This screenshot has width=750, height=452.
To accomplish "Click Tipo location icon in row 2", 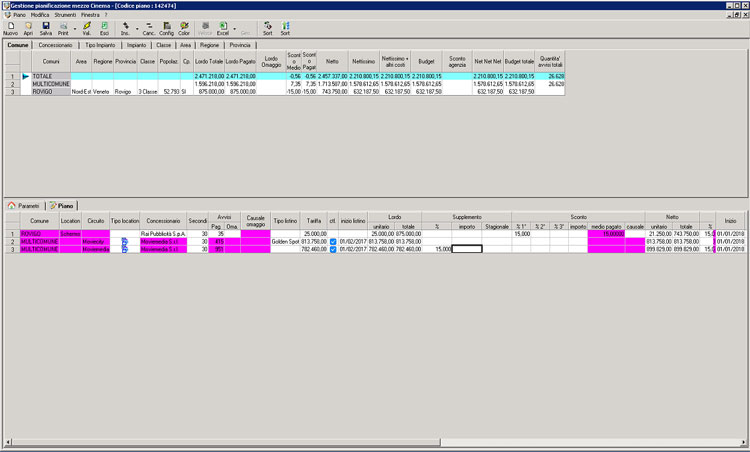I will pyautogui.click(x=125, y=242).
